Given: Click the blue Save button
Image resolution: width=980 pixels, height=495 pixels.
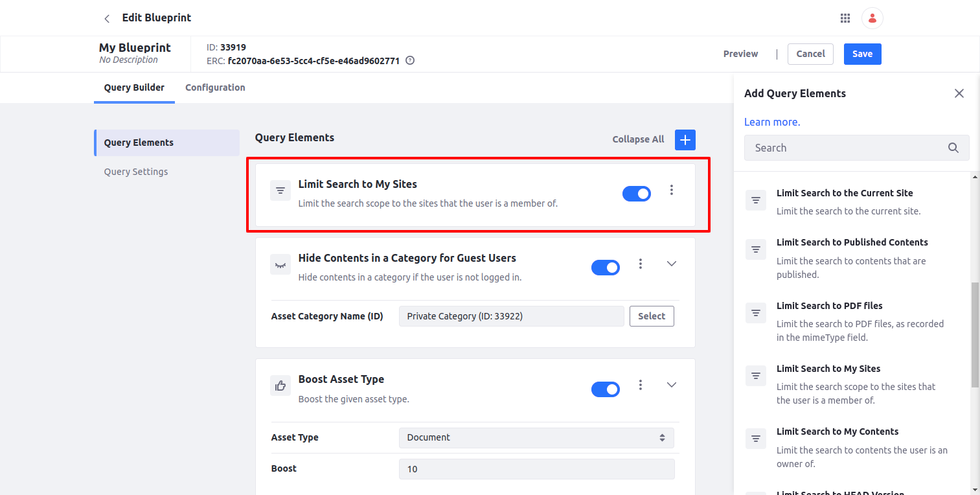Looking at the screenshot, I should (862, 54).
